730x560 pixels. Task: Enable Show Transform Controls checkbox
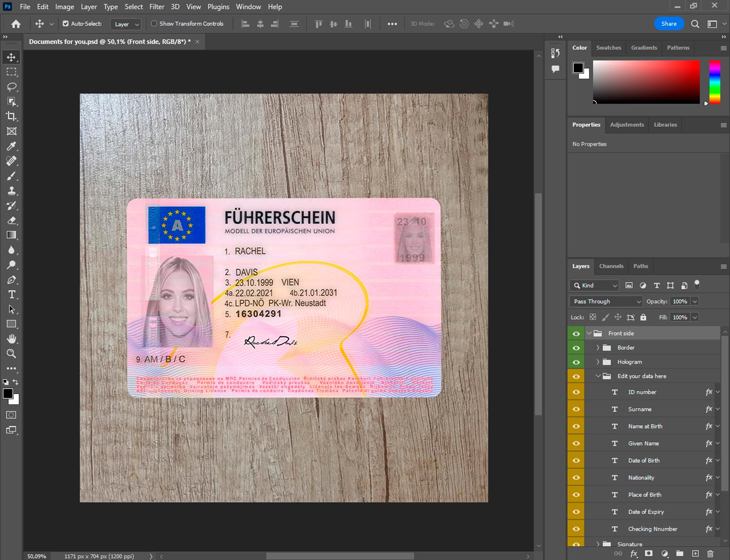154,23
